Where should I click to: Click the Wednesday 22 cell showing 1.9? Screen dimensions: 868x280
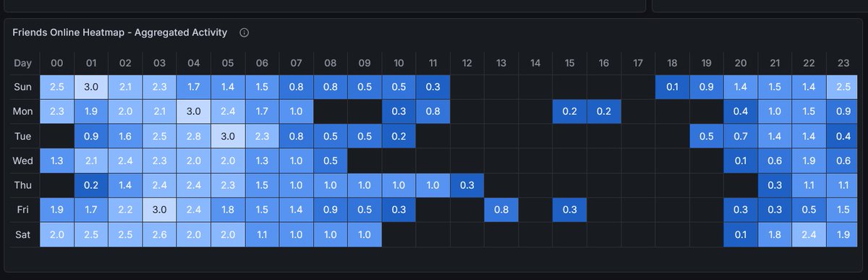click(x=809, y=161)
